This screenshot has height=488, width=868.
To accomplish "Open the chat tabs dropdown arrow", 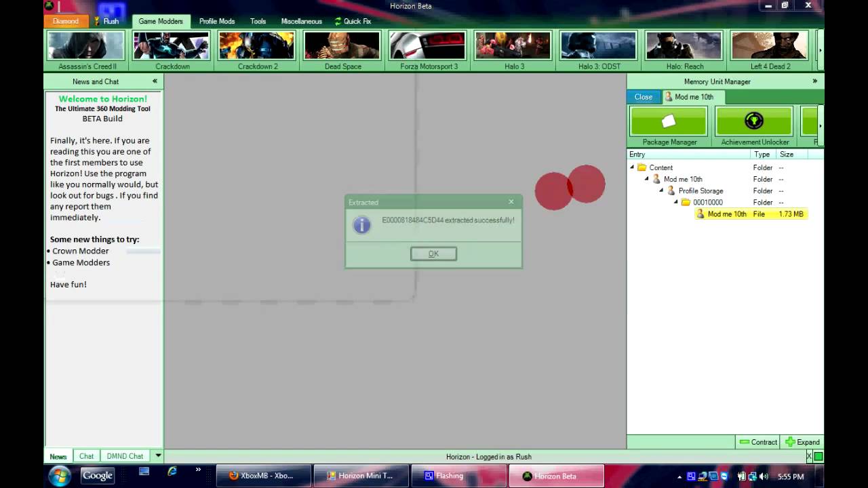I will (x=158, y=456).
